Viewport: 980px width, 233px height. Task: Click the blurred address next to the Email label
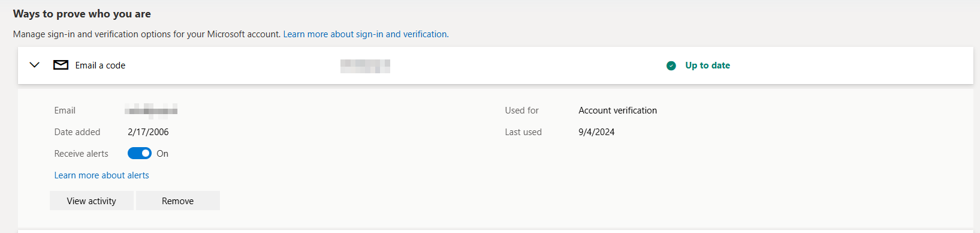click(151, 109)
